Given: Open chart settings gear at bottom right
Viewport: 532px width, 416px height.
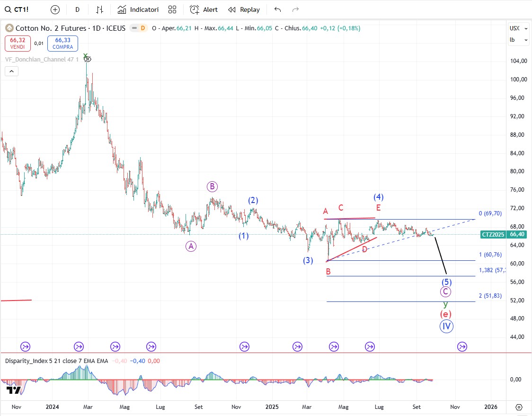Looking at the screenshot, I should [x=519, y=407].
